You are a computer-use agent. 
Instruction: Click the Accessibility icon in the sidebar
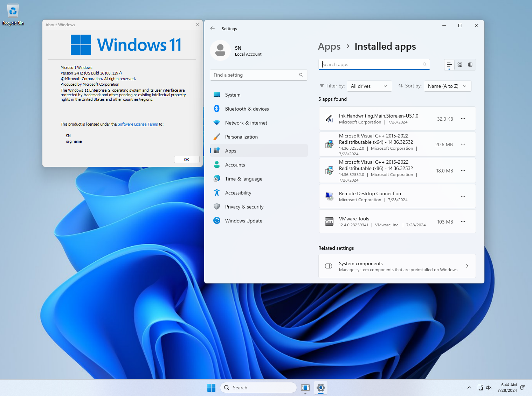(x=217, y=192)
